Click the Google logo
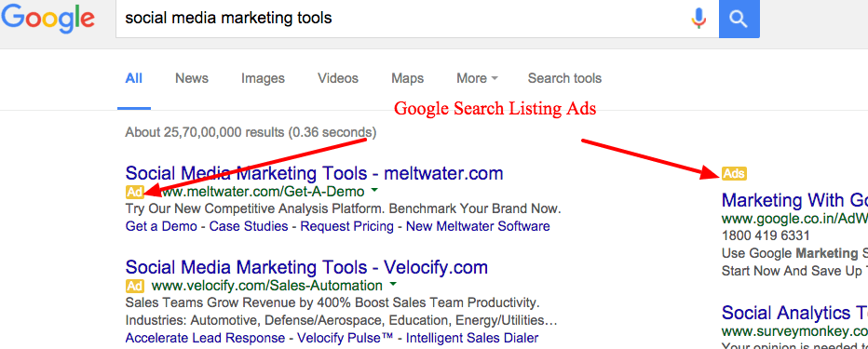The image size is (868, 349). point(47,20)
